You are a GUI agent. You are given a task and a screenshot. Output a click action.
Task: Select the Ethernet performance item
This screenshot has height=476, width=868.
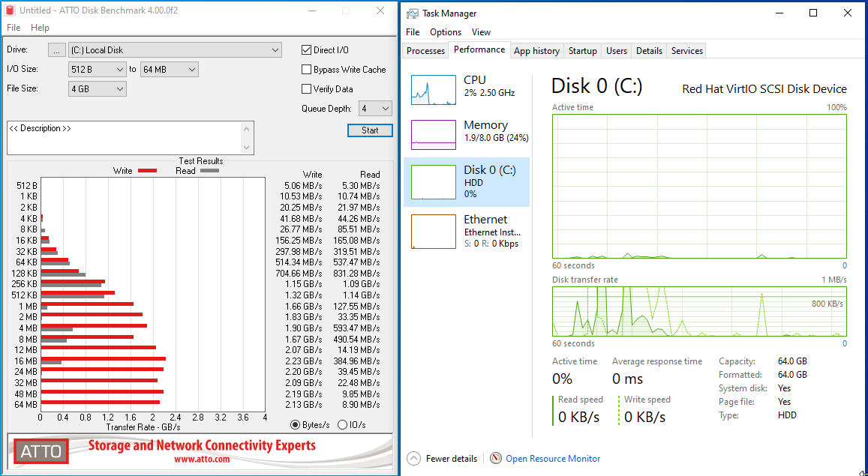(x=467, y=231)
